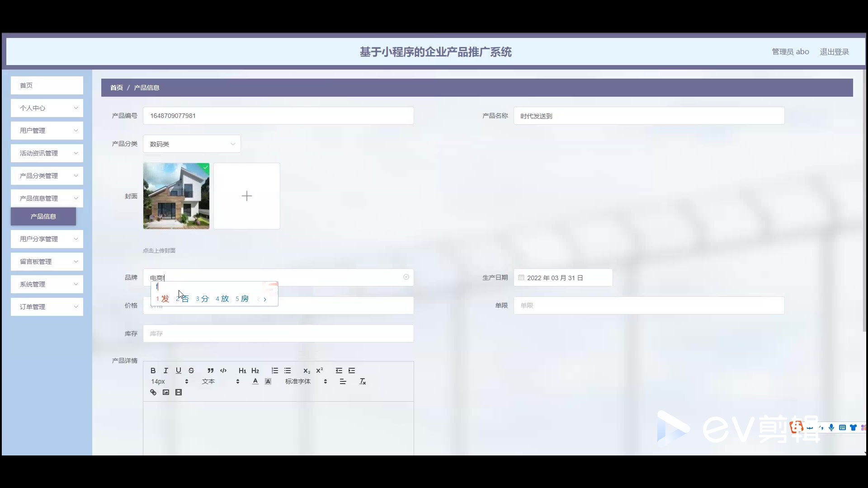Open the text color picker

click(255, 381)
